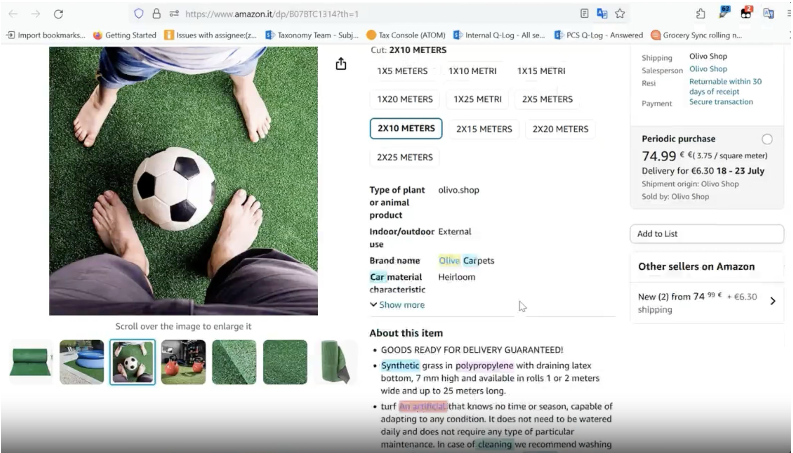The width and height of the screenshot is (793, 453).
Task: Expand product details with Show more
Action: pyautogui.click(x=397, y=305)
